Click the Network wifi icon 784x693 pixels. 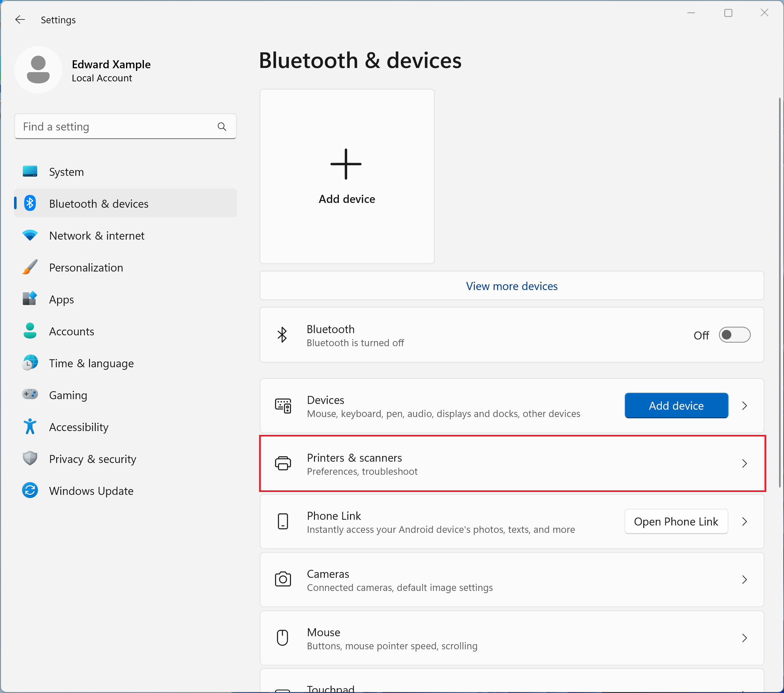tap(30, 235)
